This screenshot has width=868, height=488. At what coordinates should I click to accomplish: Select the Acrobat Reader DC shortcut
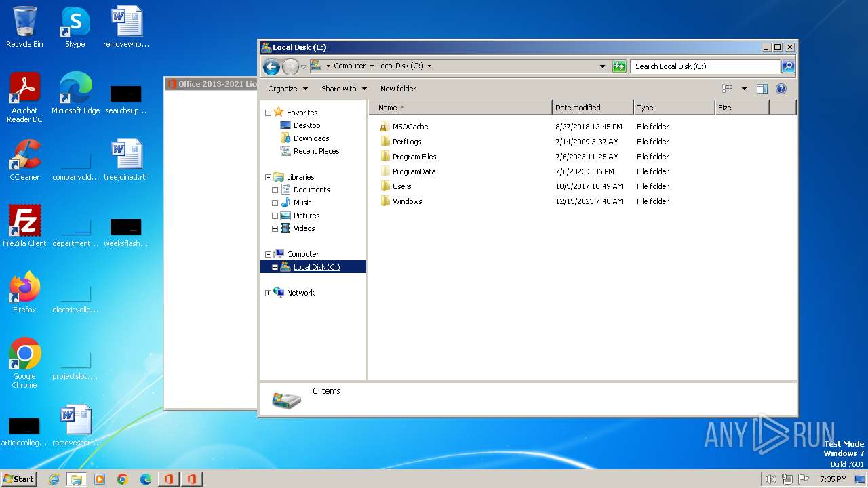(x=24, y=98)
